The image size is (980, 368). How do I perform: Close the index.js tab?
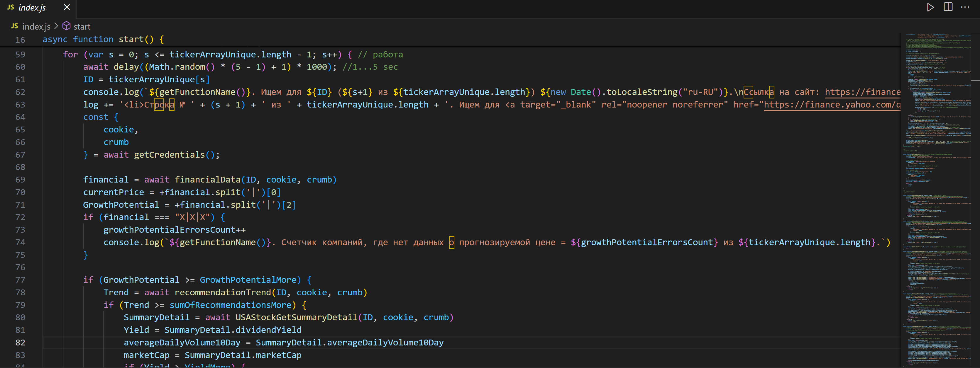point(67,7)
